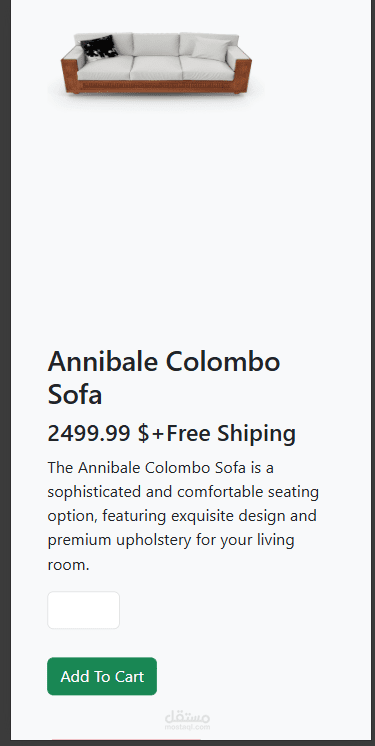Screen dimensions: 375x746
Task: Click the Add To Cart button
Action: (102, 676)
